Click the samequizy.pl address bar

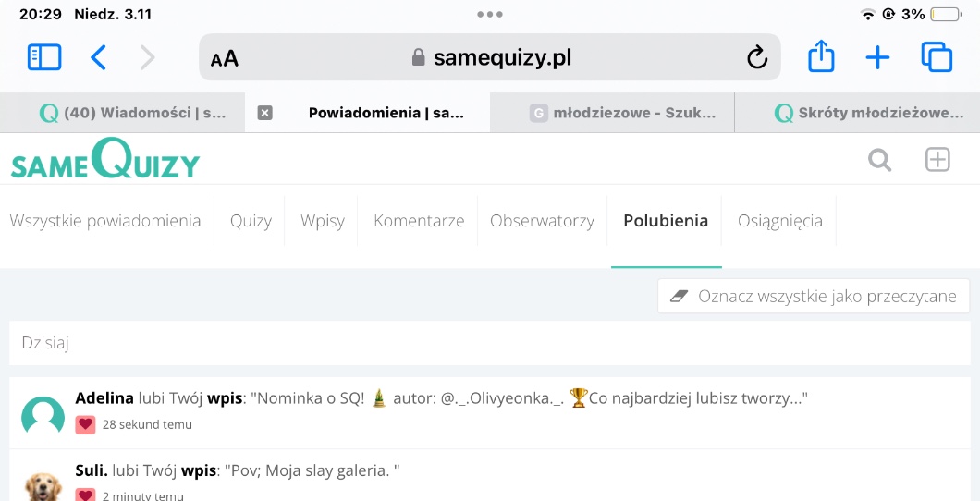tap(490, 58)
